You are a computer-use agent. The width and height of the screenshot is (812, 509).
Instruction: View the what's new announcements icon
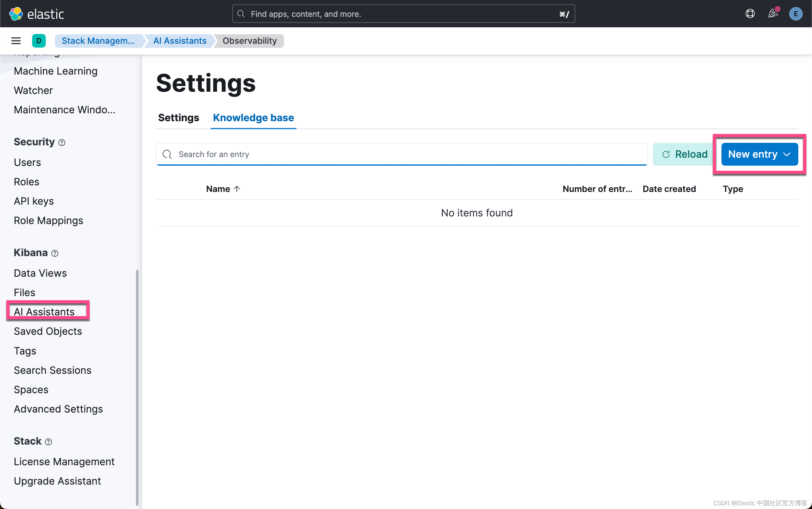click(773, 14)
